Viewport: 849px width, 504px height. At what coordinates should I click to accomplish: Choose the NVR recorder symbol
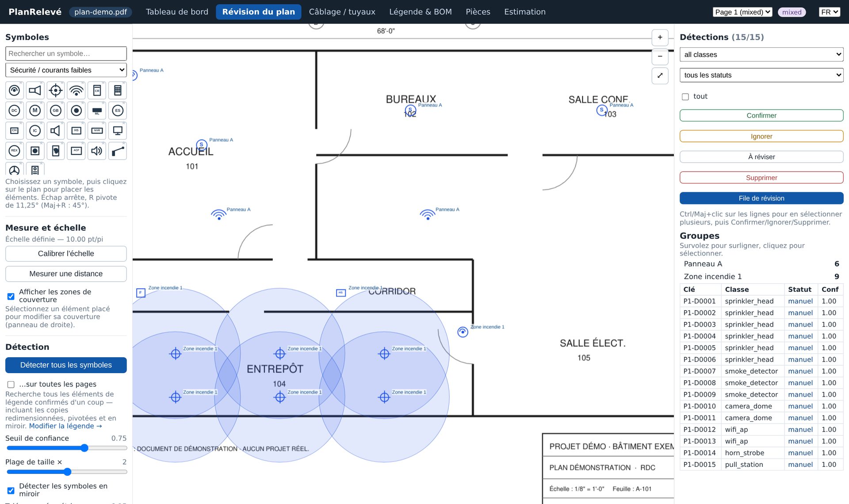coord(97,131)
